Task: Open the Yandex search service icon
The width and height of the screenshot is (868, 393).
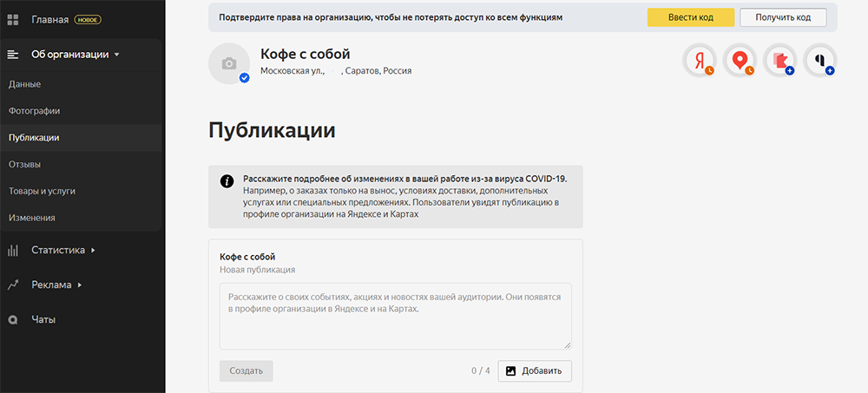Action: tap(699, 61)
